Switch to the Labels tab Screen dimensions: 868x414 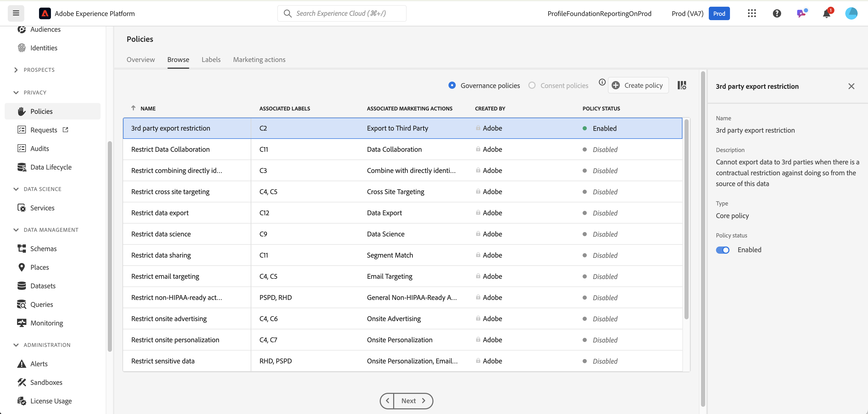pyautogui.click(x=211, y=60)
